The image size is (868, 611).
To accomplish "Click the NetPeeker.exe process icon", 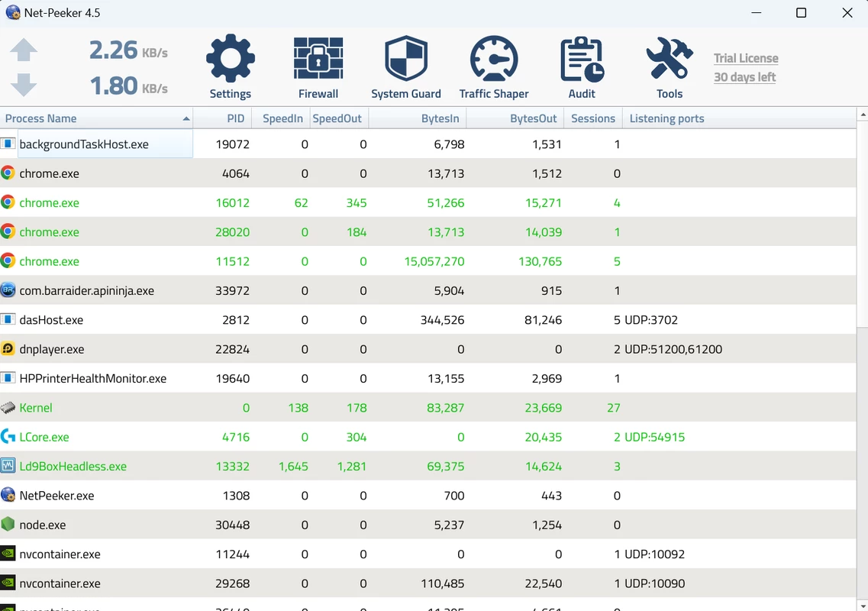I will point(8,495).
